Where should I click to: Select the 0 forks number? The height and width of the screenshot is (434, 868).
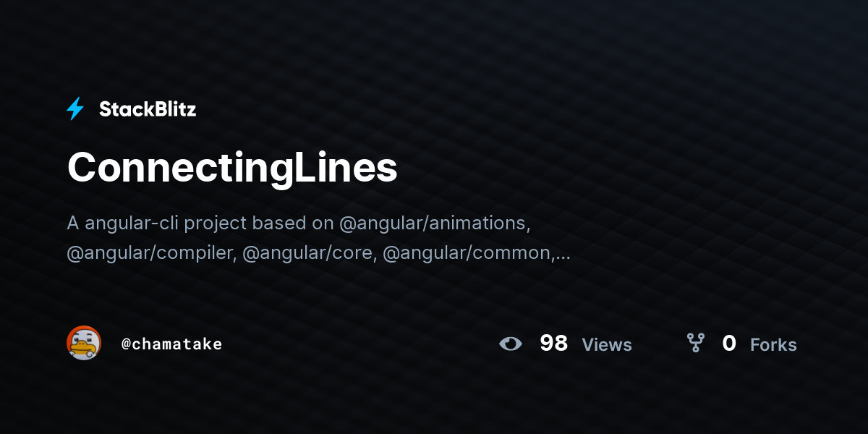pos(729,344)
